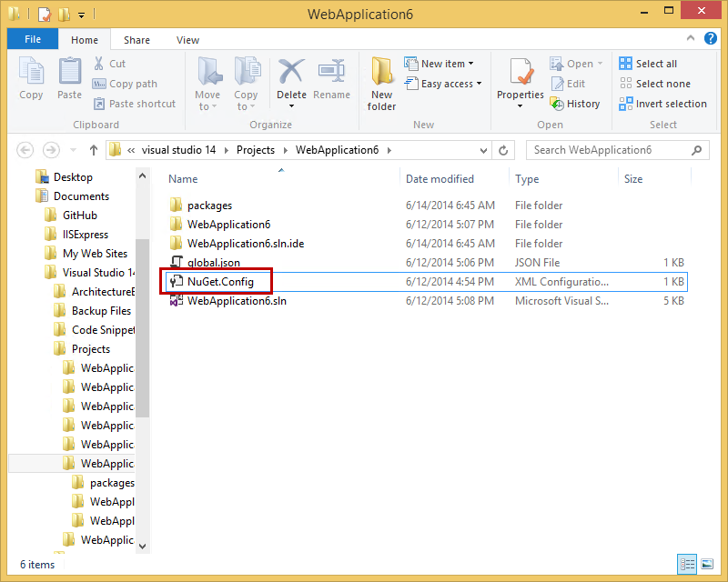
Task: Click navigation pane scroll down arrow
Action: (x=143, y=547)
